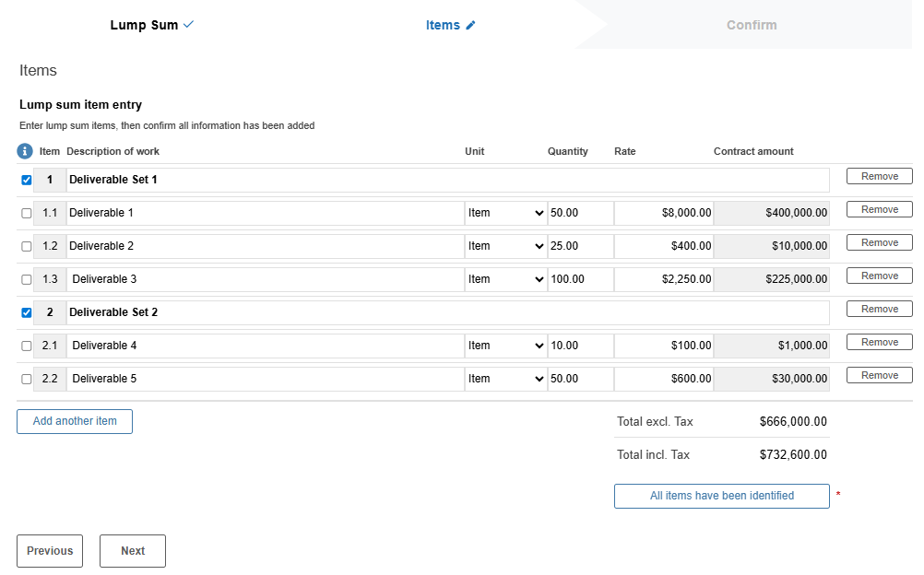Image resolution: width=924 pixels, height=575 pixels.
Task: Tick the checkbox for item 1.3
Action: pyautogui.click(x=27, y=279)
